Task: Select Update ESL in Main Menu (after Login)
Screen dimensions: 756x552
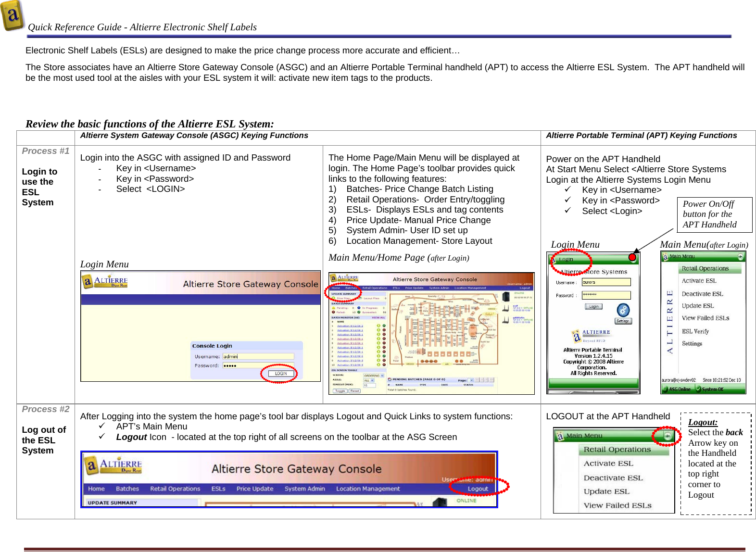Action: point(698,306)
